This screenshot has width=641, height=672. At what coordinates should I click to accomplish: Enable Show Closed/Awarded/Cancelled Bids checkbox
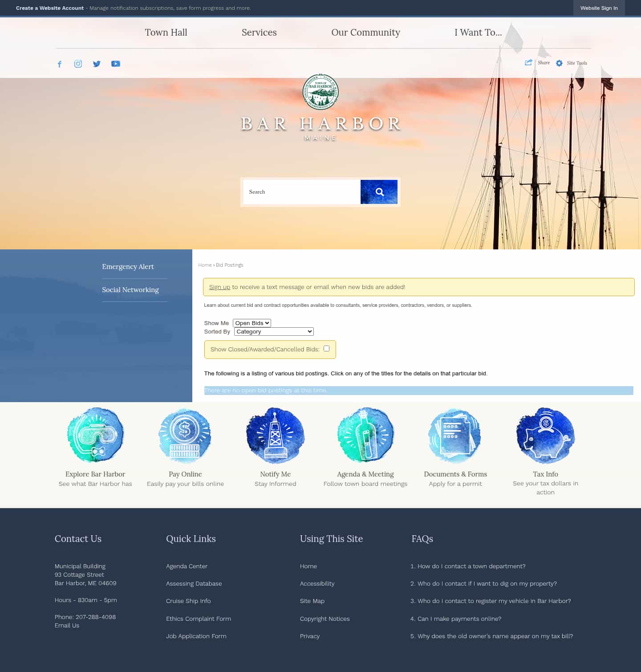click(326, 349)
